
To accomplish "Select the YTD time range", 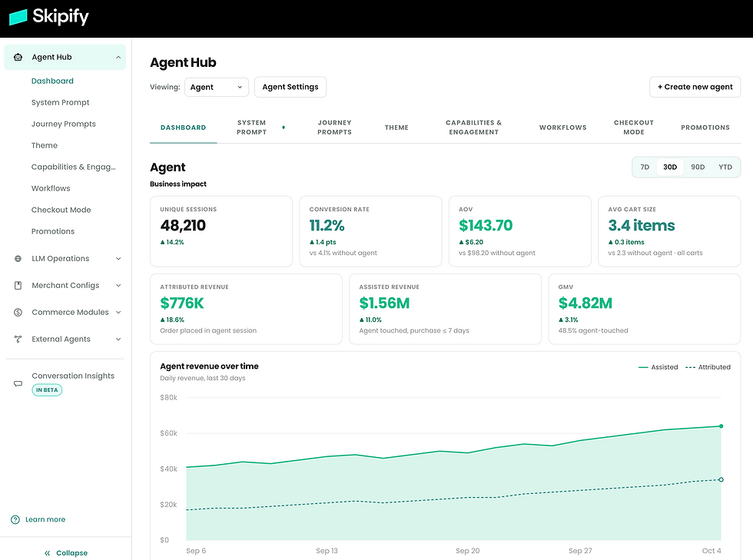I will tap(725, 167).
